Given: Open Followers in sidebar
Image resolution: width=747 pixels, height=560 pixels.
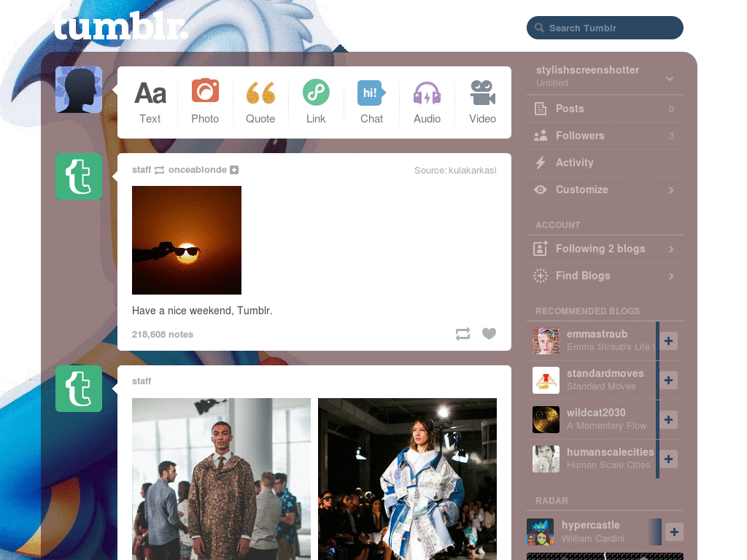Looking at the screenshot, I should pyautogui.click(x=605, y=136).
